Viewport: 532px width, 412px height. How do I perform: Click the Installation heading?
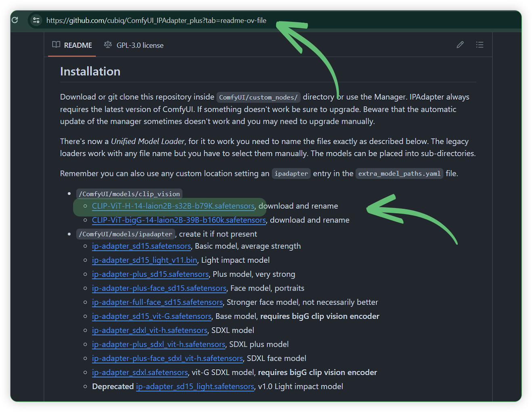[x=90, y=71]
